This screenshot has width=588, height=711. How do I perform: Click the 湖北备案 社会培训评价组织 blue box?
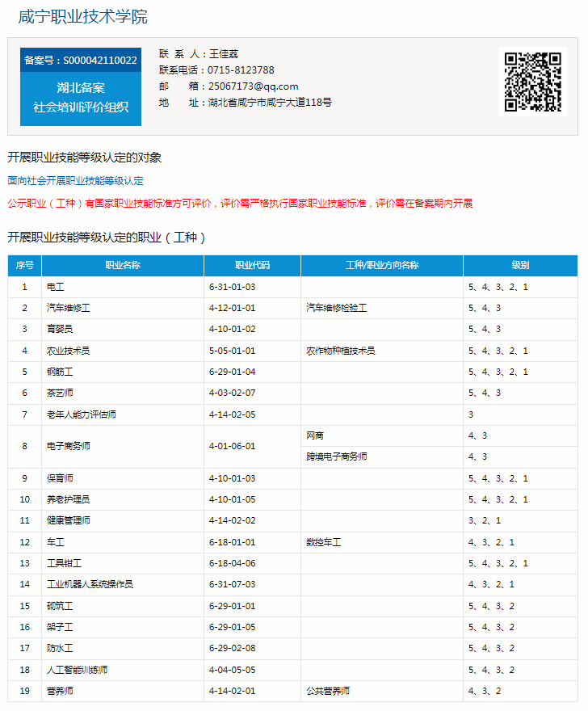[x=81, y=98]
